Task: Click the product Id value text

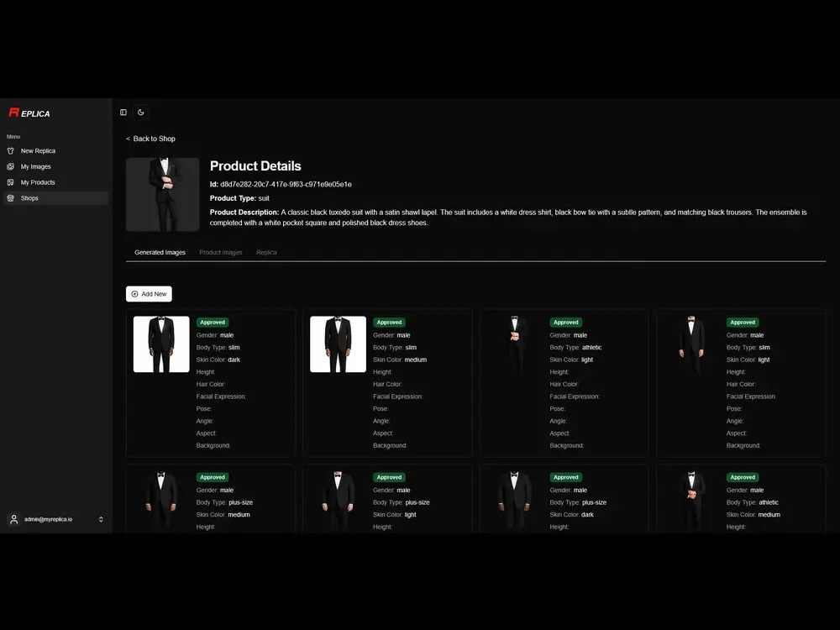Action: (x=286, y=184)
